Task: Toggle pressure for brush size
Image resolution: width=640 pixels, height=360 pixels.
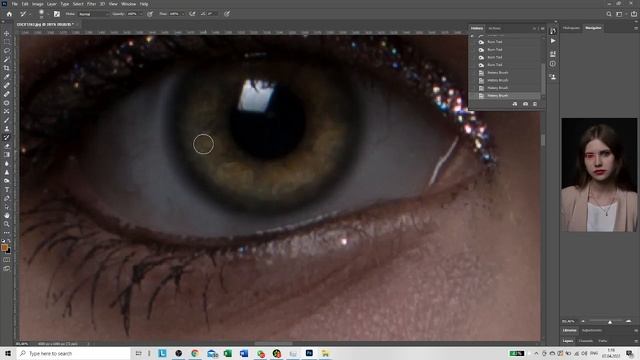Action: coord(227,14)
